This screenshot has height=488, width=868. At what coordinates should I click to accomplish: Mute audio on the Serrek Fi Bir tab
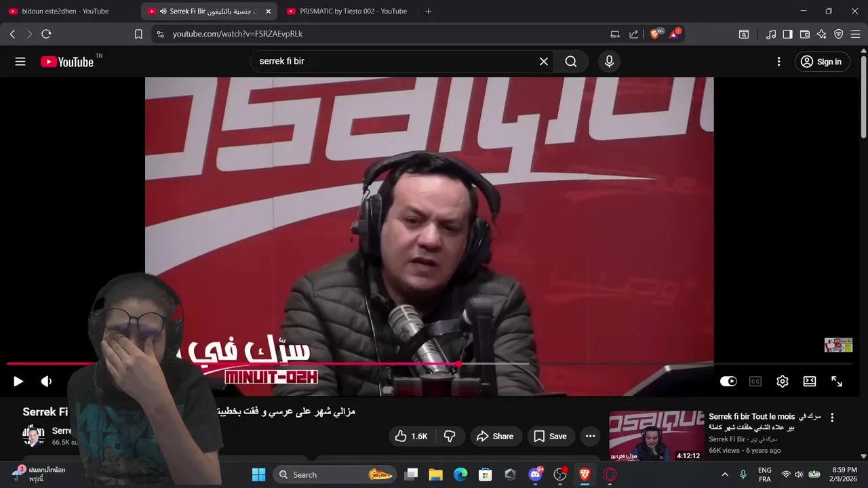click(x=163, y=12)
